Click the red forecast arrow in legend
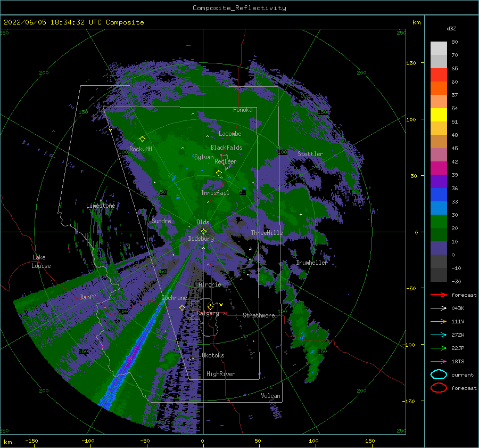 439,295
